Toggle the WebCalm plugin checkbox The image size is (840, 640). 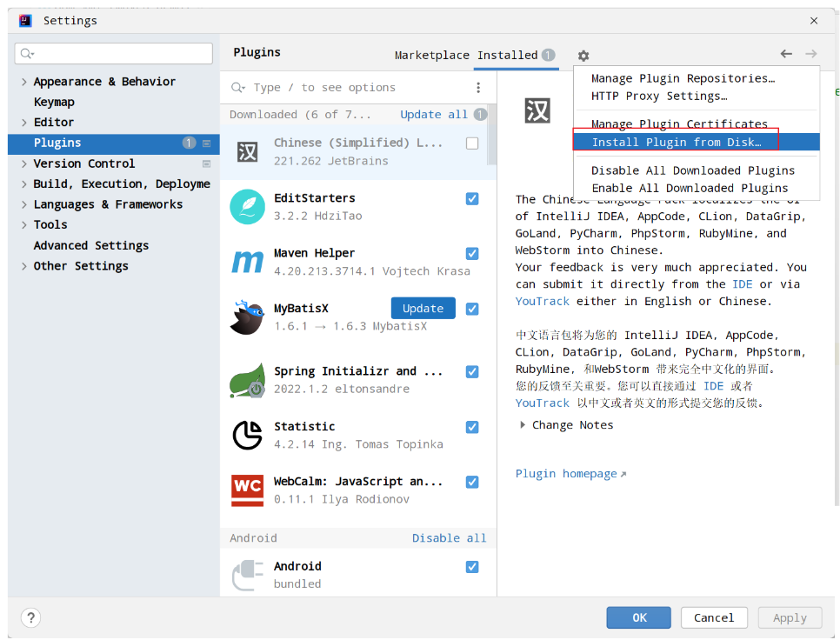[x=472, y=482]
